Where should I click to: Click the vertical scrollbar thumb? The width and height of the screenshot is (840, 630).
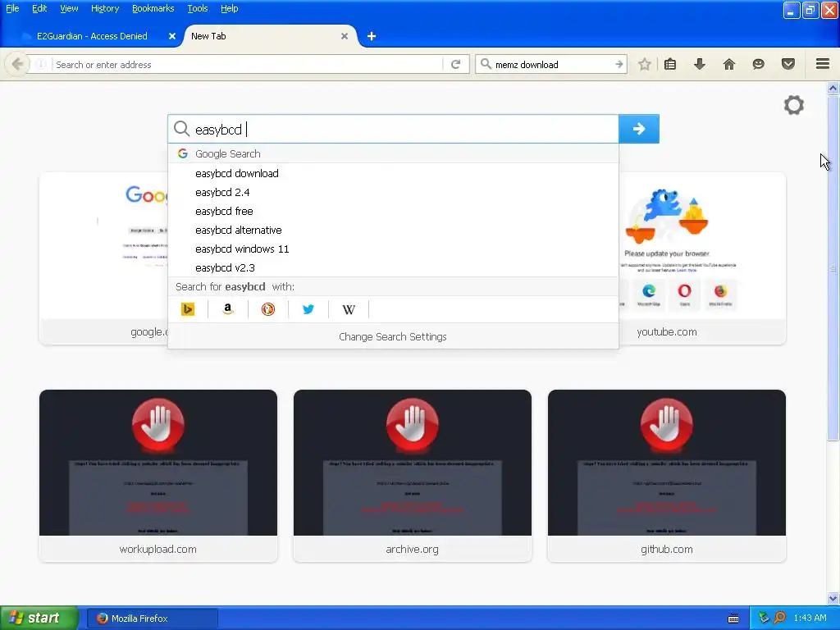833,268
